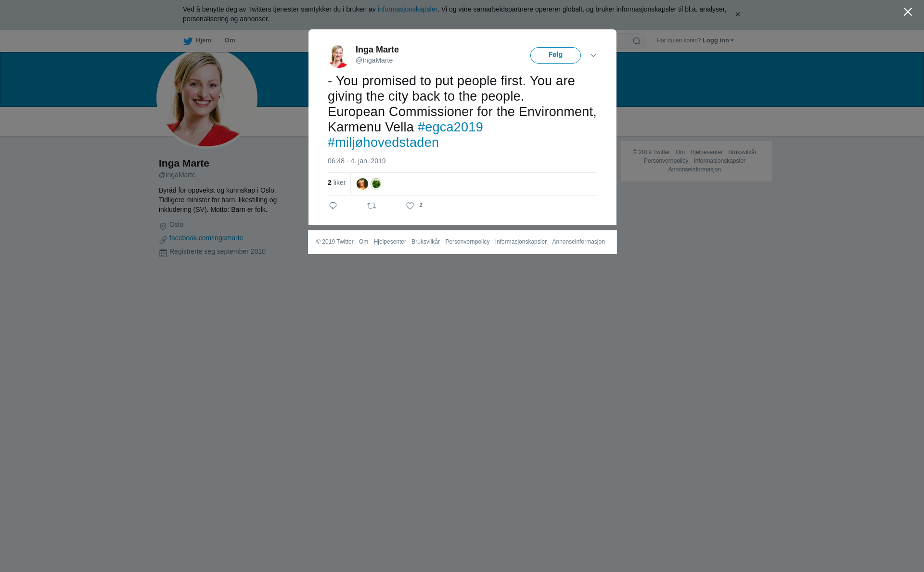Image resolution: width=924 pixels, height=572 pixels.
Task: Like the tweet with the heart icon
Action: click(410, 206)
